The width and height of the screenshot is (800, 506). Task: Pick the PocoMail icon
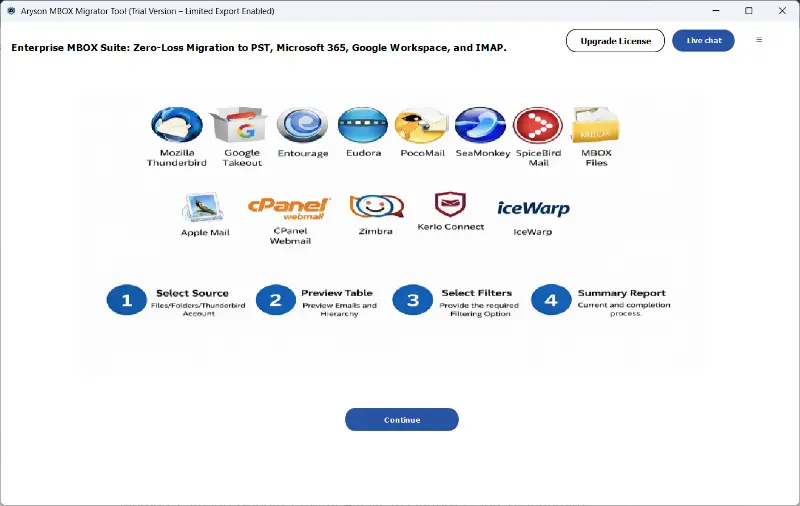[421, 125]
